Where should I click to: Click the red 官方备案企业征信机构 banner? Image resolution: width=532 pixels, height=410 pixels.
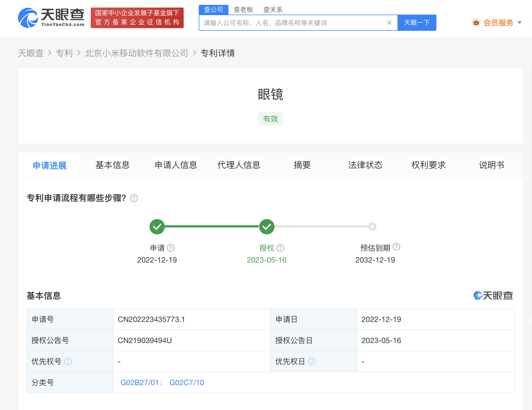pyautogui.click(x=137, y=18)
